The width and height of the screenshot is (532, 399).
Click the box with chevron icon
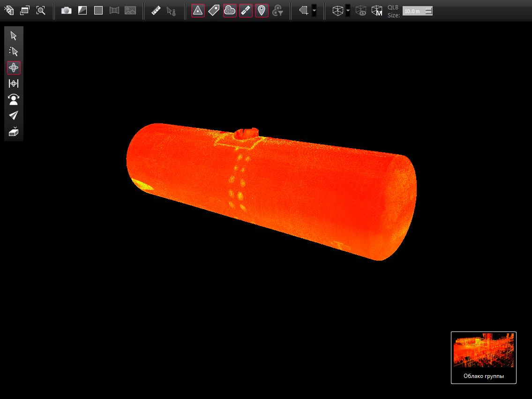click(x=14, y=131)
